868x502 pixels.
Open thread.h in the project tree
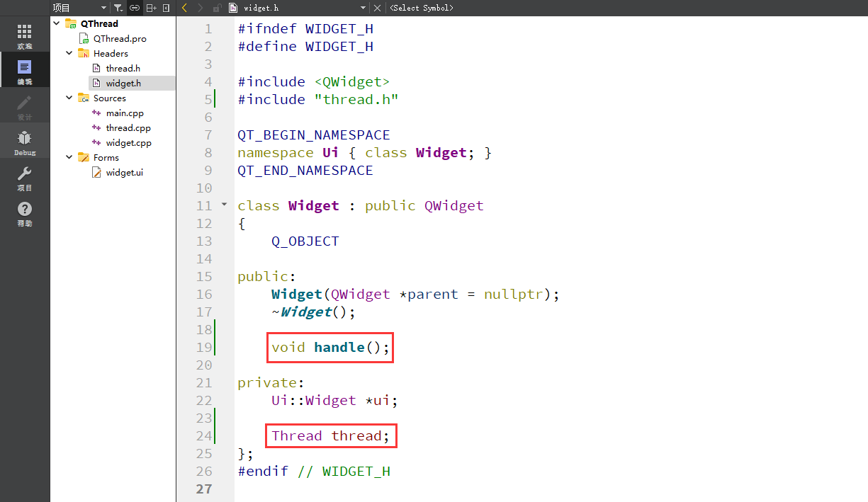click(123, 68)
